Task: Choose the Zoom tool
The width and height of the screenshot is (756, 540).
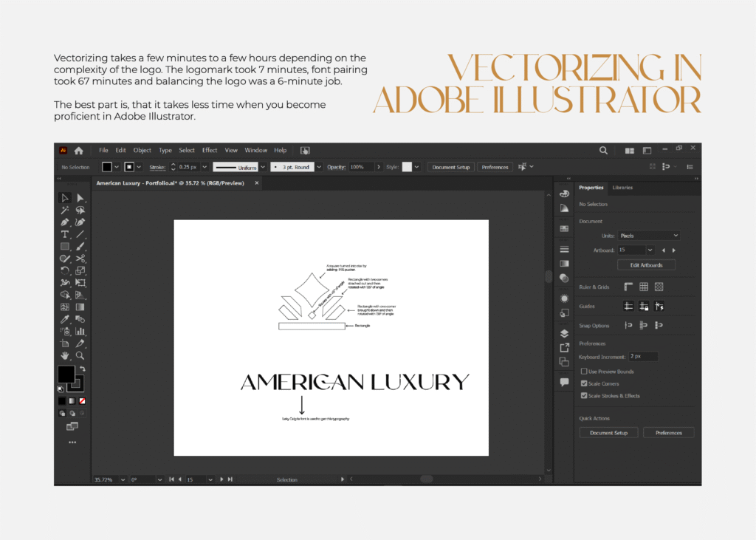Action: (80, 355)
